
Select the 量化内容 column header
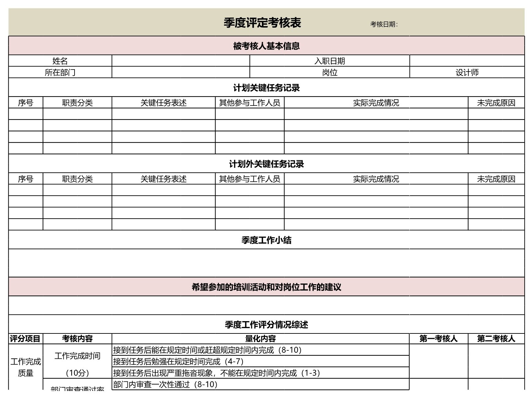(260, 339)
